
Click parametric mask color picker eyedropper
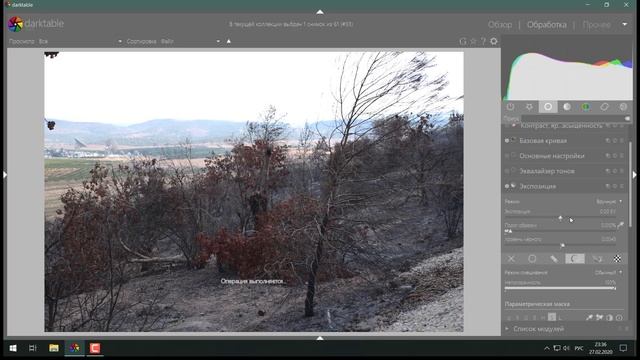[589, 317]
